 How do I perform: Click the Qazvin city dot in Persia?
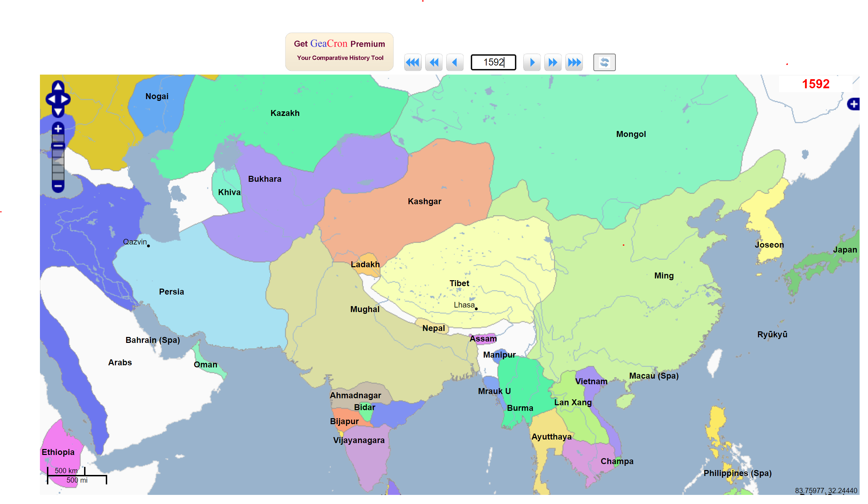149,246
